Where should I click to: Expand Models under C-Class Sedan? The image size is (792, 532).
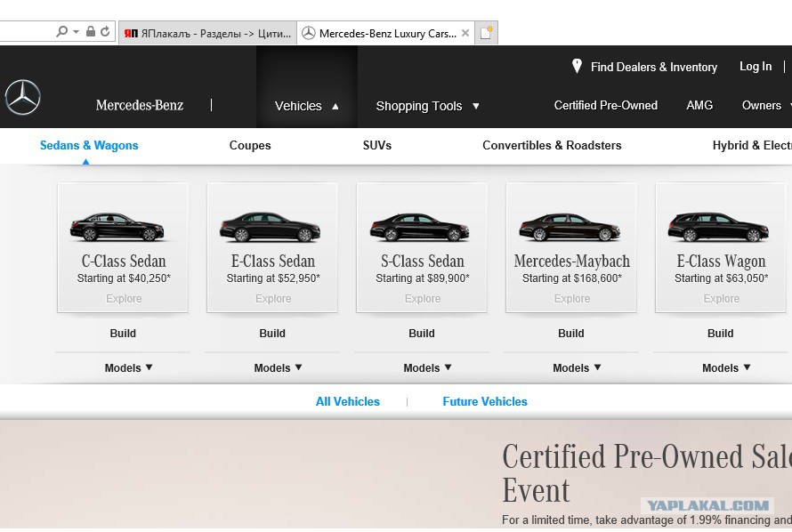[128, 368]
